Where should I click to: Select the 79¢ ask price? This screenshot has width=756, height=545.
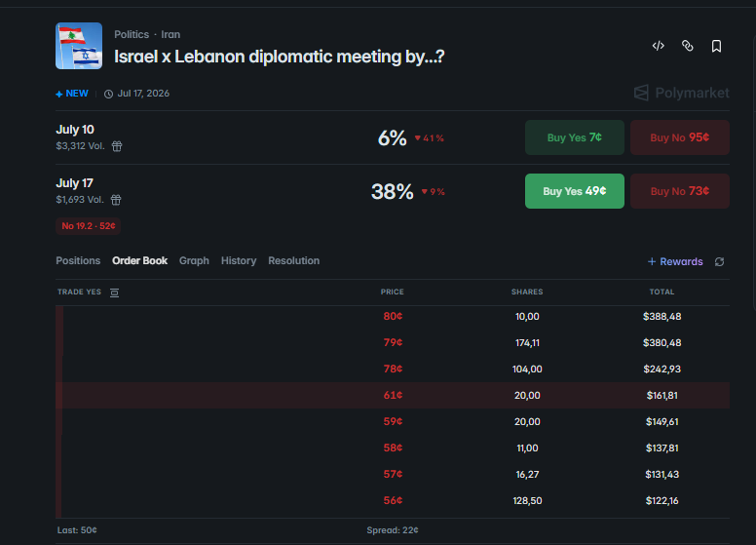click(x=393, y=342)
